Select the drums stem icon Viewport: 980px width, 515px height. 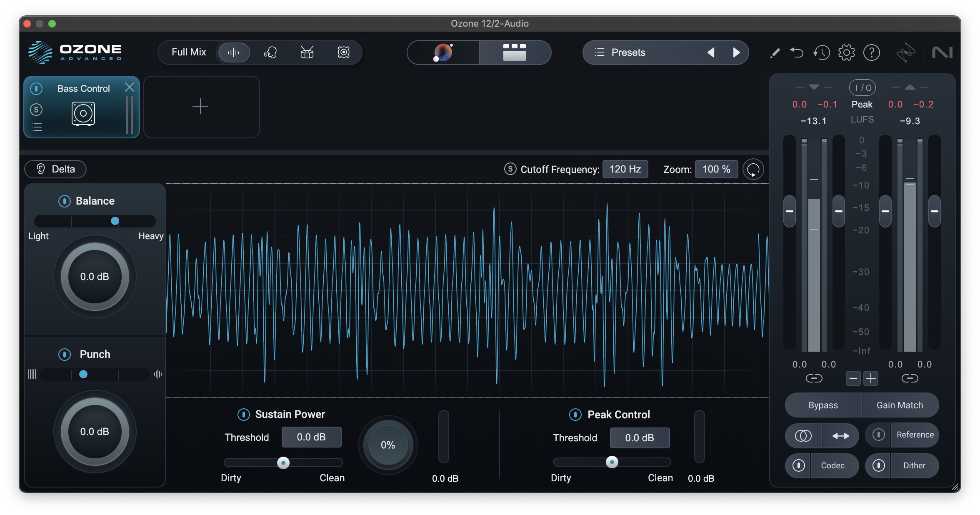[x=307, y=52]
